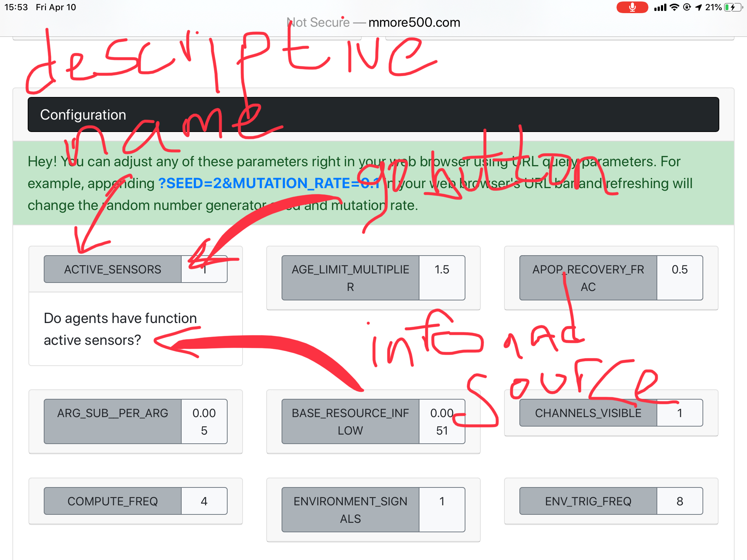747x560 pixels.
Task: Click the ACTIVE_SENSORS value field
Action: point(204,269)
